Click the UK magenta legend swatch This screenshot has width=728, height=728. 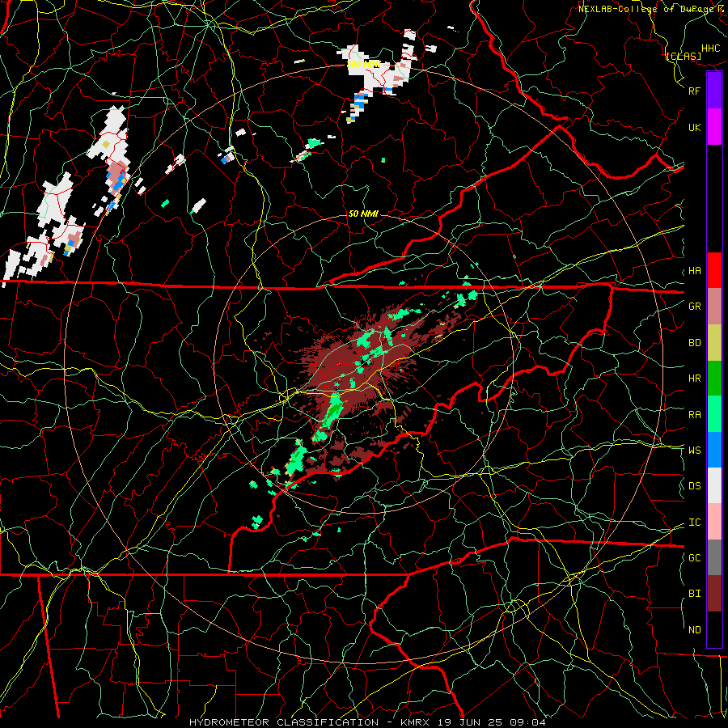[714, 127]
